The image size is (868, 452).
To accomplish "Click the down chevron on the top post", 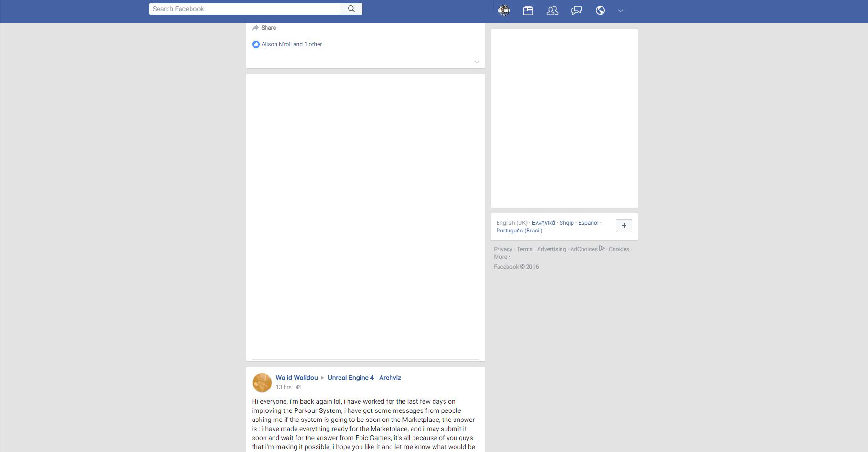I will coord(476,62).
